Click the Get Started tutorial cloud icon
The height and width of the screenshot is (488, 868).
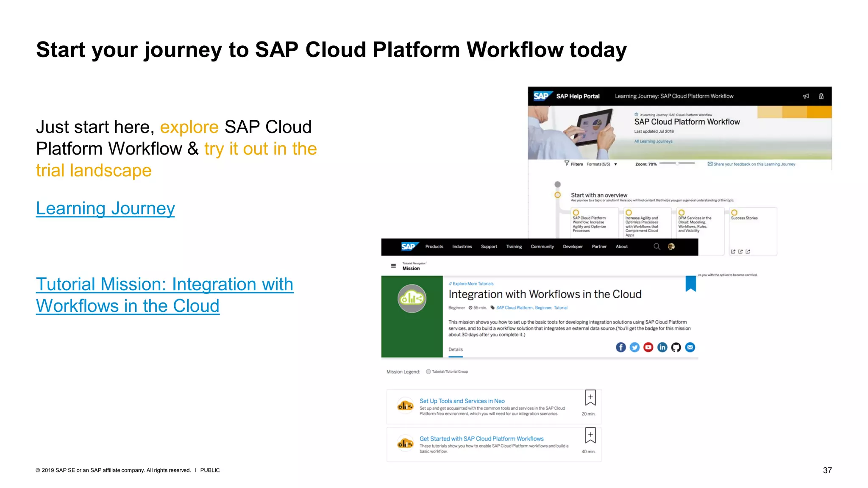pyautogui.click(x=405, y=444)
